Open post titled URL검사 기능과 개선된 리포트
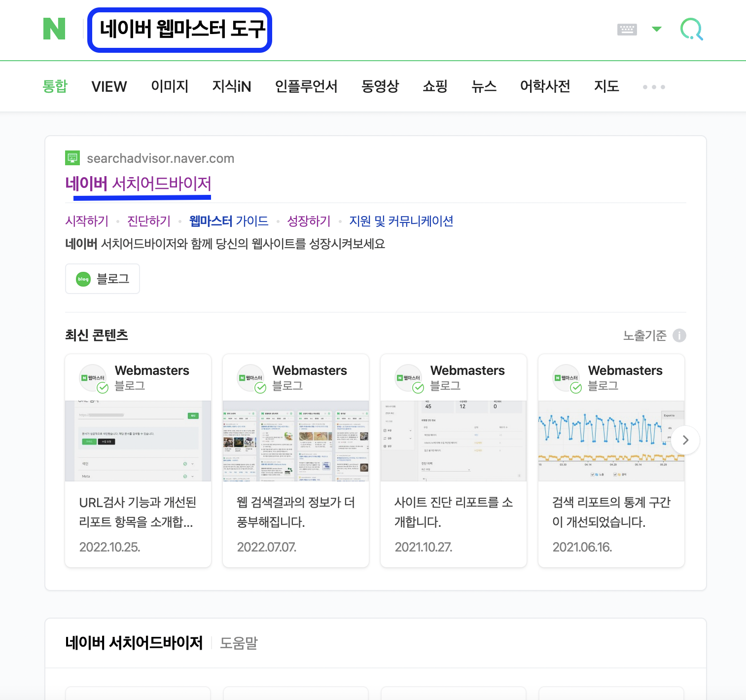Image resolution: width=746 pixels, height=700 pixels. coord(138,512)
